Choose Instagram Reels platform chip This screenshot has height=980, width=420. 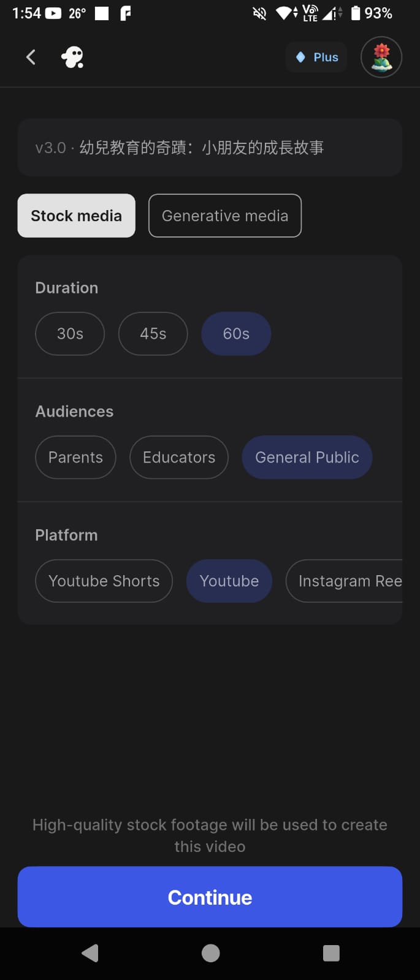coord(346,581)
